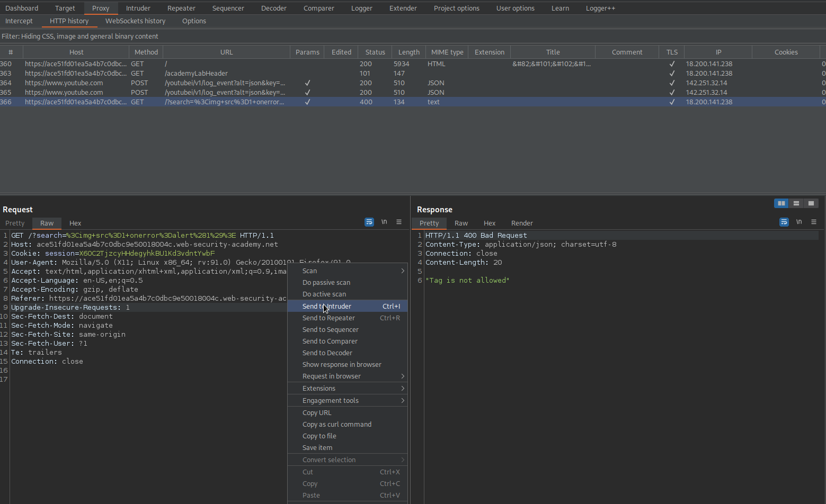
Task: Sort history by Length column
Action: pos(408,52)
